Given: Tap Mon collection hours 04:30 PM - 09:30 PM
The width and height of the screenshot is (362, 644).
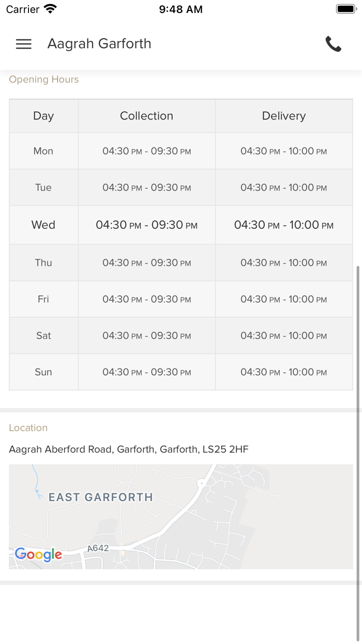Looking at the screenshot, I should click(x=146, y=151).
